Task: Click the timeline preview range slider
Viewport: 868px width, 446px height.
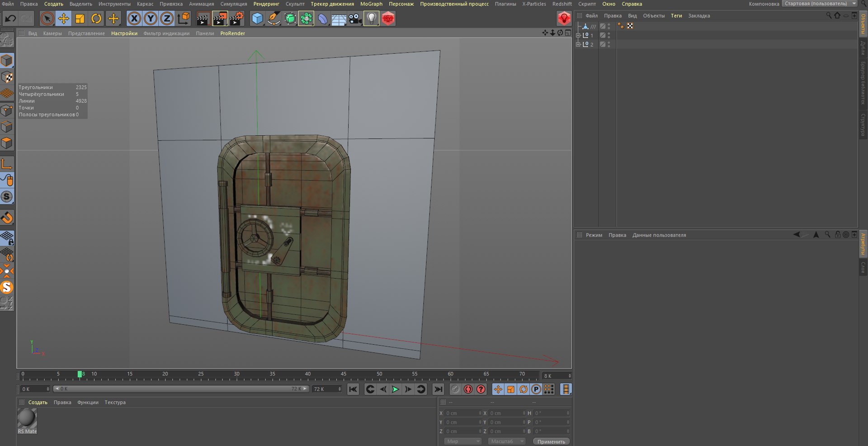Action: 181,389
